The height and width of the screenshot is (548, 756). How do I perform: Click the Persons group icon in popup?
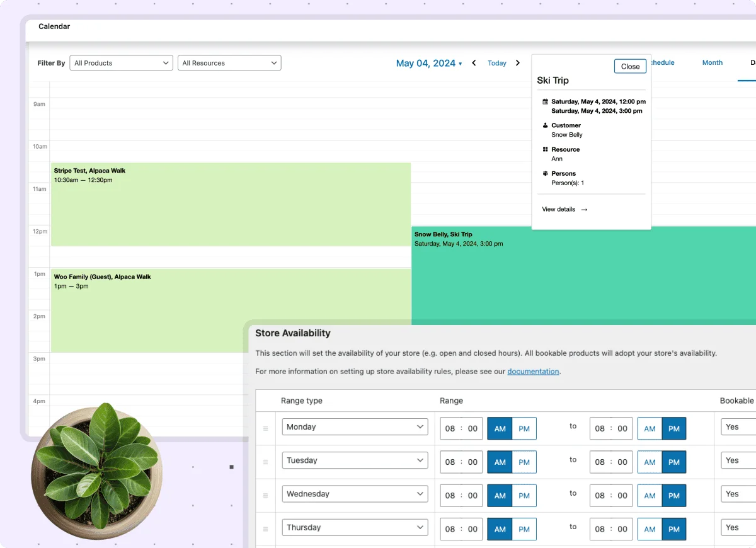click(x=545, y=173)
